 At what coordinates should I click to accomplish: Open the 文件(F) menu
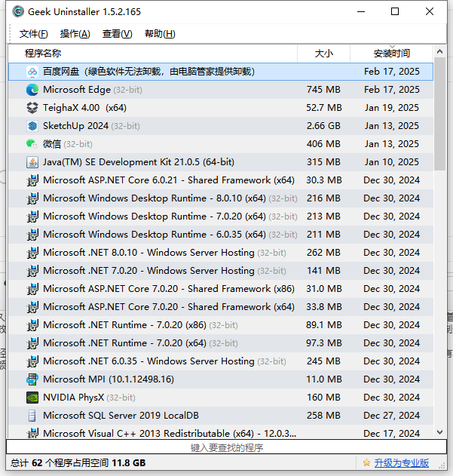(33, 34)
